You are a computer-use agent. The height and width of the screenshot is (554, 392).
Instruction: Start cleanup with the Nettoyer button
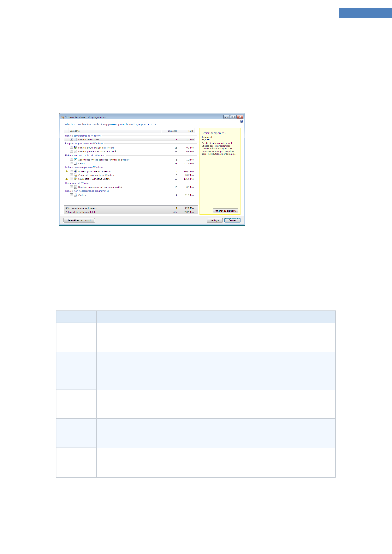coord(215,220)
